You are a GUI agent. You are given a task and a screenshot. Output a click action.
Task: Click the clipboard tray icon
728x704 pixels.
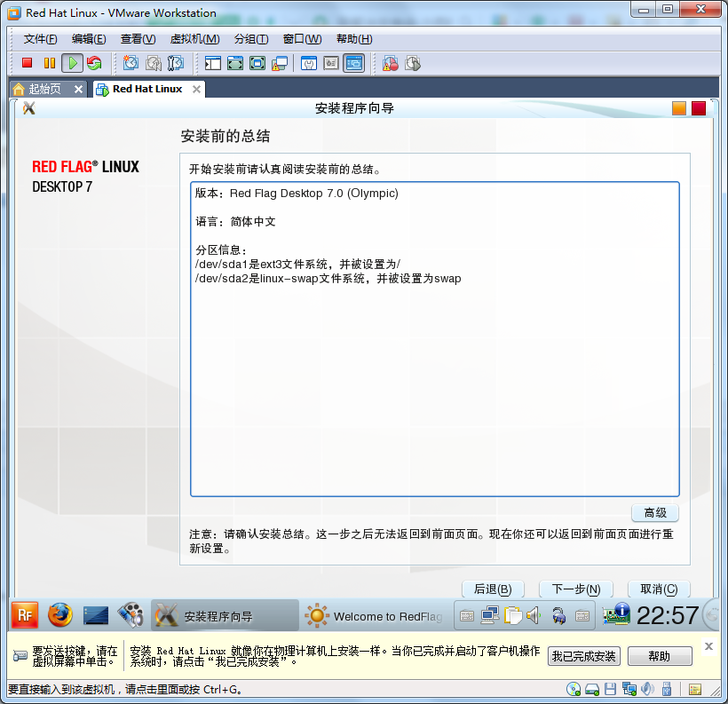[513, 616]
